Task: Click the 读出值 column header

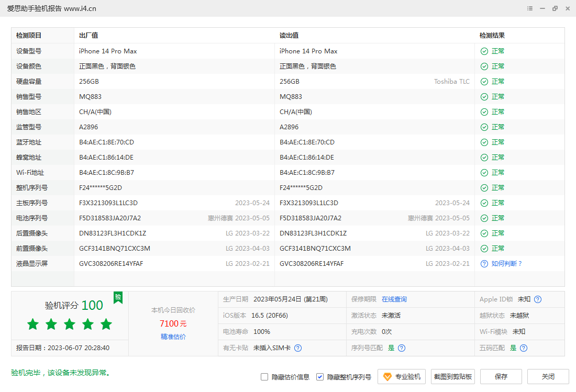Action: pos(289,36)
